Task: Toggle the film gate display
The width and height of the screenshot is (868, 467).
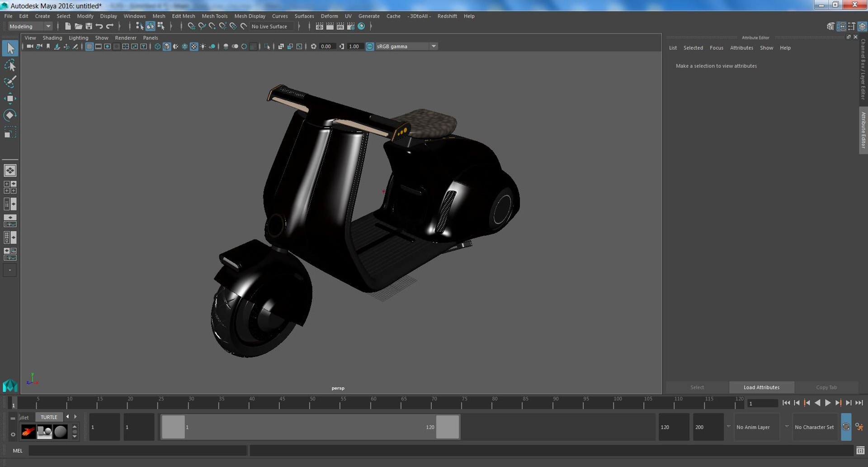Action: click(99, 46)
